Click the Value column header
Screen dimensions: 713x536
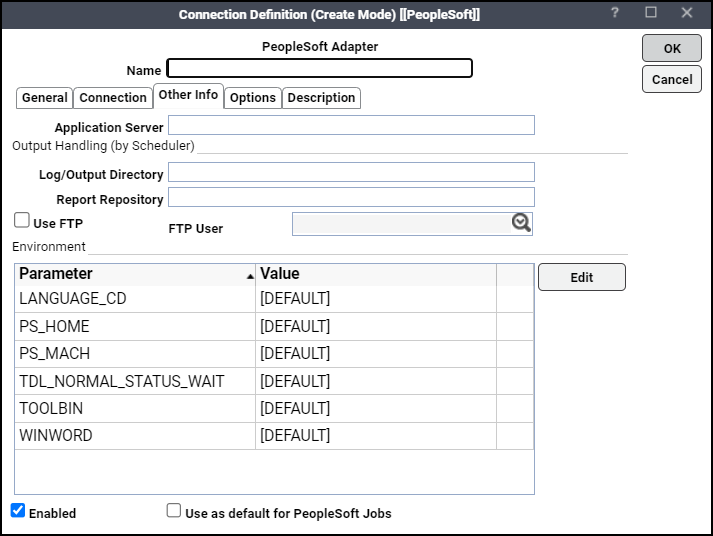pos(376,274)
